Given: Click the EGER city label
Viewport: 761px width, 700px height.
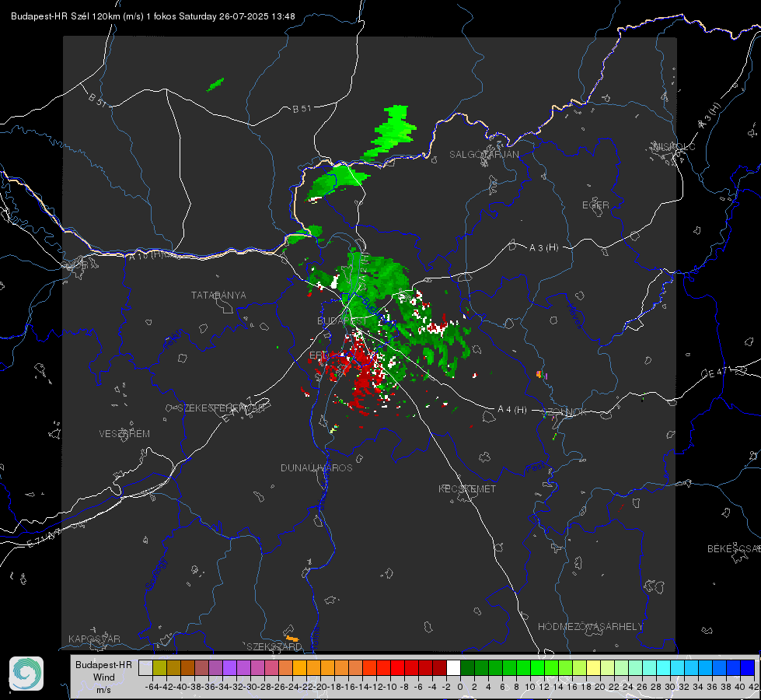Looking at the screenshot, I should (x=595, y=205).
